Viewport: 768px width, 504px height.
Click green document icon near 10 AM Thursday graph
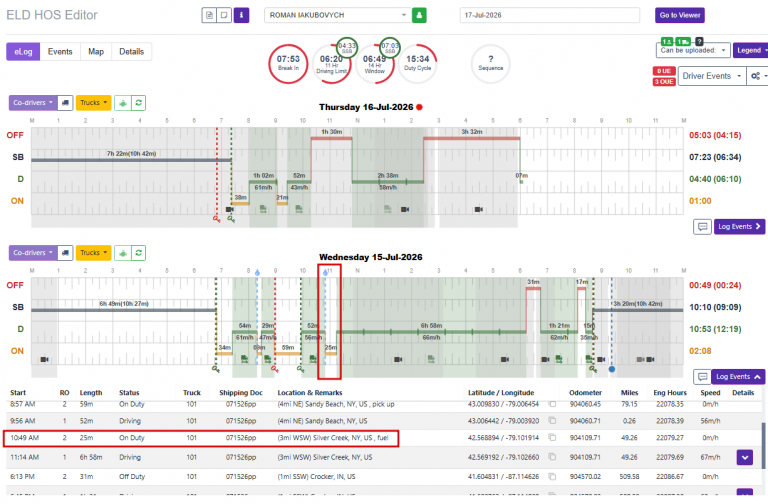(x=299, y=209)
